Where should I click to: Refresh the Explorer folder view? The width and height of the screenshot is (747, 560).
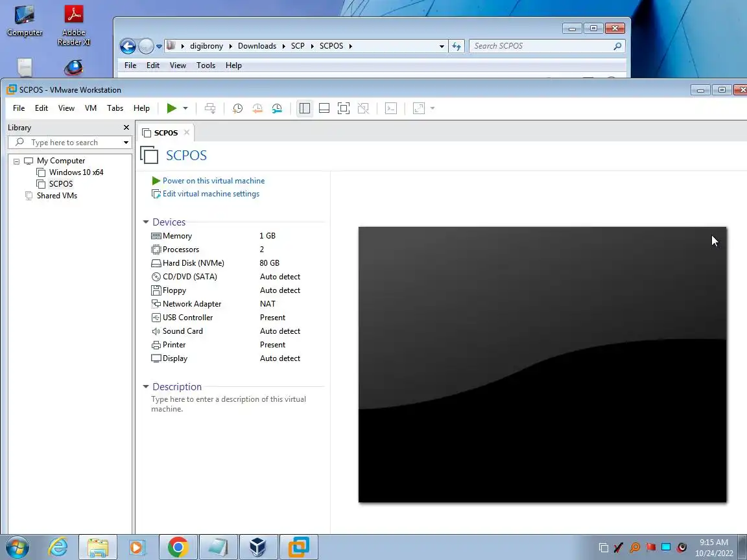pyautogui.click(x=457, y=46)
